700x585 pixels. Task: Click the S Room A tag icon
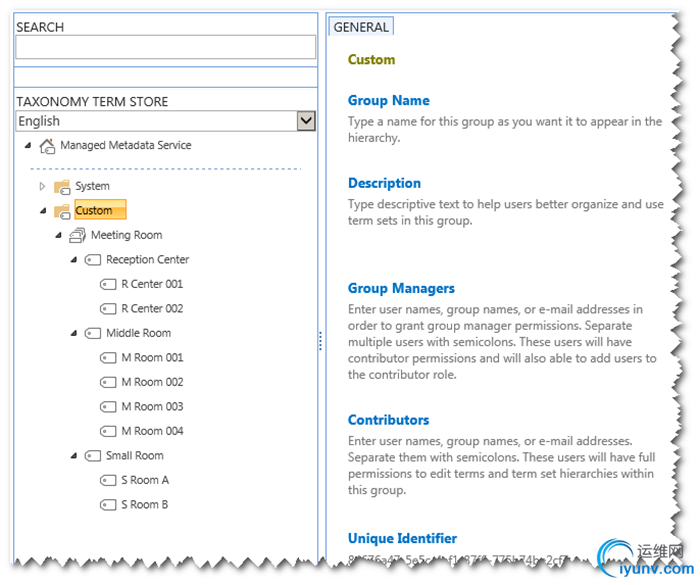coord(108,481)
